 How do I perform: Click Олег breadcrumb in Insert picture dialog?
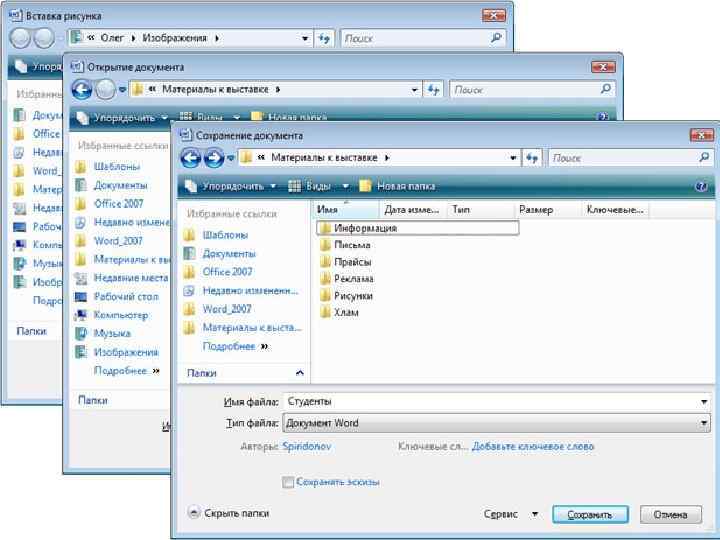pos(112,38)
